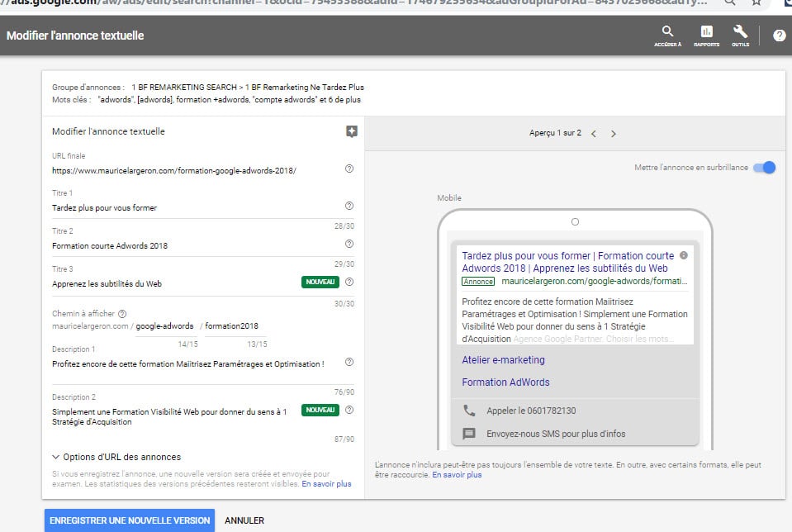The image size is (792, 532).
Task: Open the Outils wrench icon
Action: [x=741, y=36]
